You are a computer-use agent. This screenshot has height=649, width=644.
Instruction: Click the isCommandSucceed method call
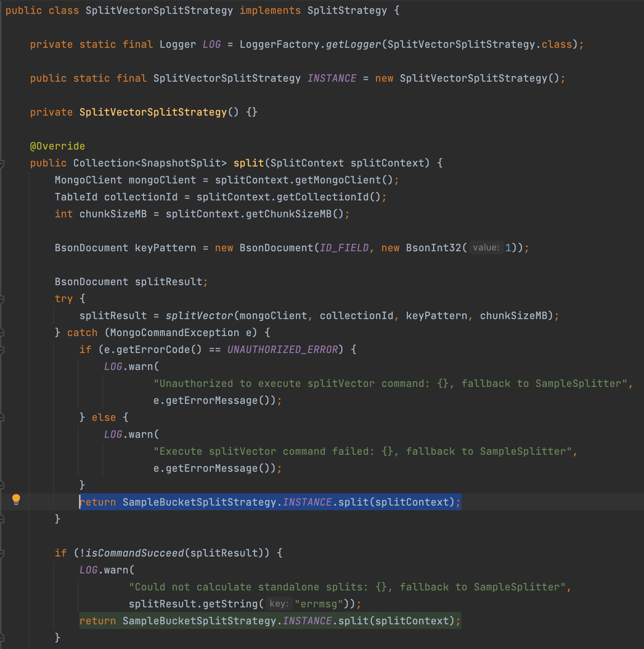pyautogui.click(x=134, y=553)
